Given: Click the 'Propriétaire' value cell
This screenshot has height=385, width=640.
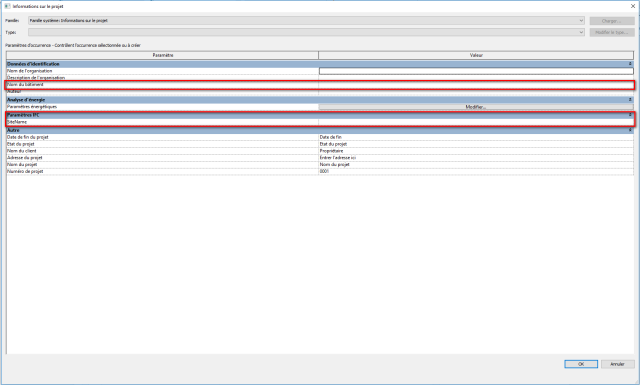Looking at the screenshot, I should click(x=476, y=151).
